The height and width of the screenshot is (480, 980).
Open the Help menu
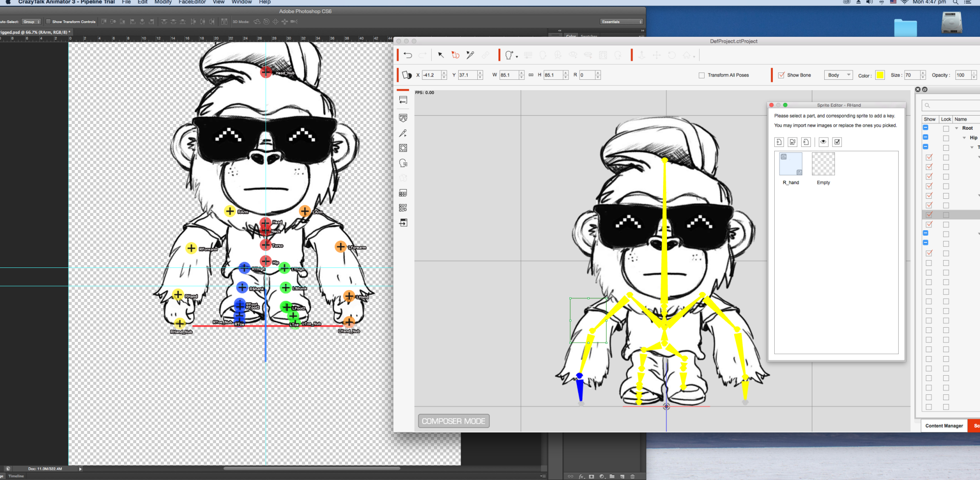coord(265,2)
